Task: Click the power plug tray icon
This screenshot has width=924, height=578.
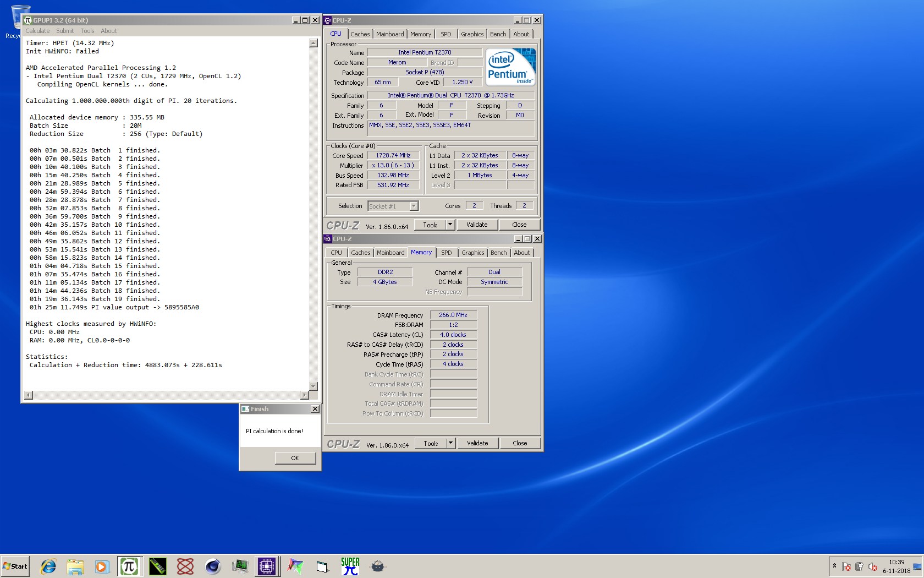Action: (860, 566)
